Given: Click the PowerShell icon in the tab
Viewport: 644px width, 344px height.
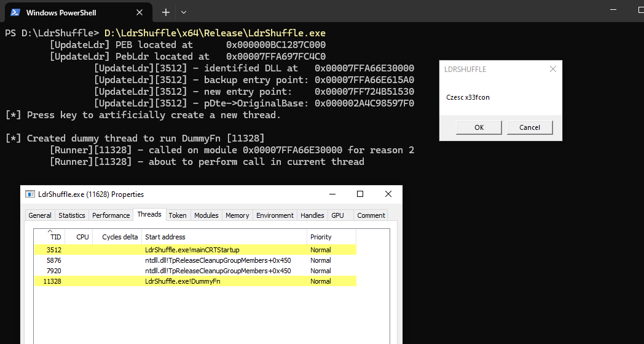Looking at the screenshot, I should [15, 12].
